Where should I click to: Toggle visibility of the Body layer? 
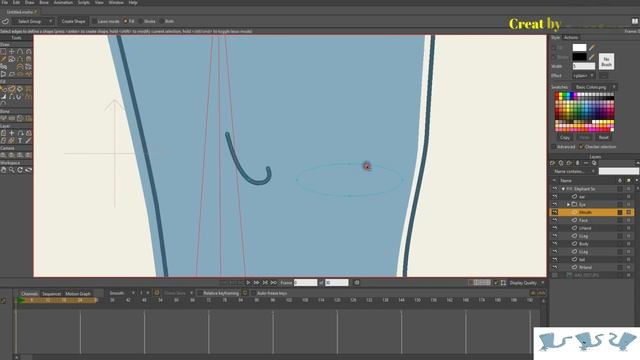pyautogui.click(x=555, y=244)
